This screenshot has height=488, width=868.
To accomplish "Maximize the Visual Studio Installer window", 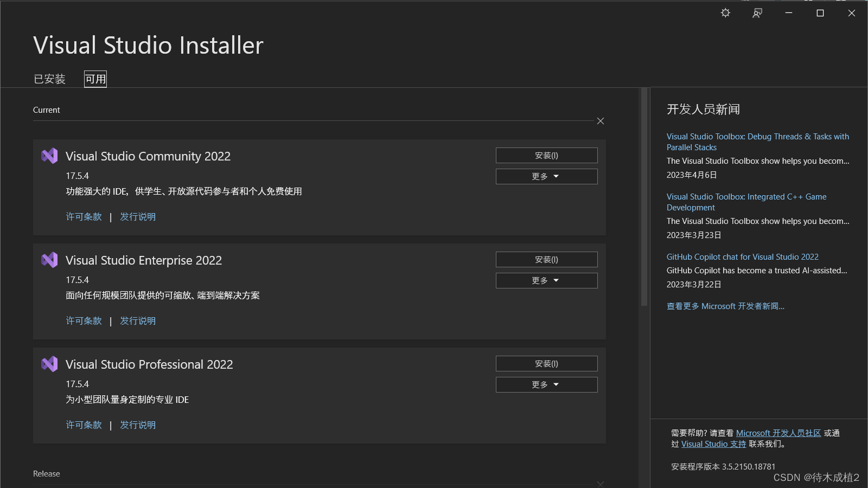I will tap(820, 13).
